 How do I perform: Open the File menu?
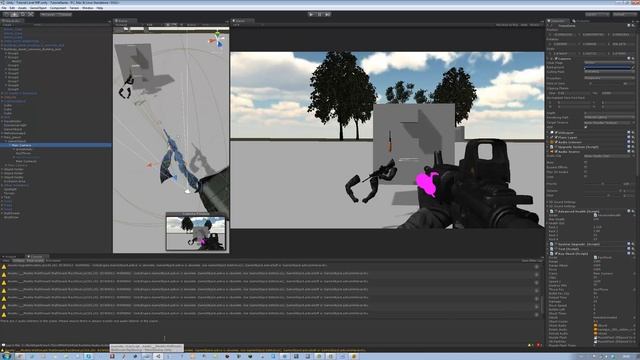pyautogui.click(x=4, y=8)
